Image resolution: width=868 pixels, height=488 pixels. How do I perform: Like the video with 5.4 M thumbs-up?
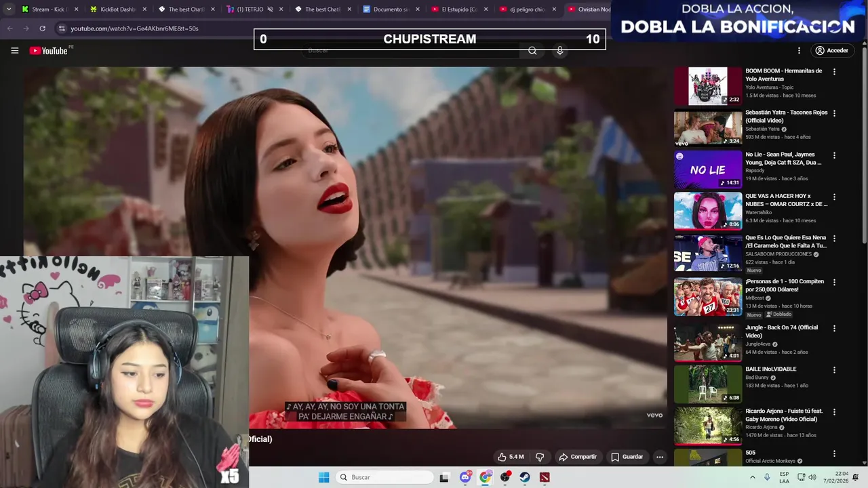click(x=511, y=457)
